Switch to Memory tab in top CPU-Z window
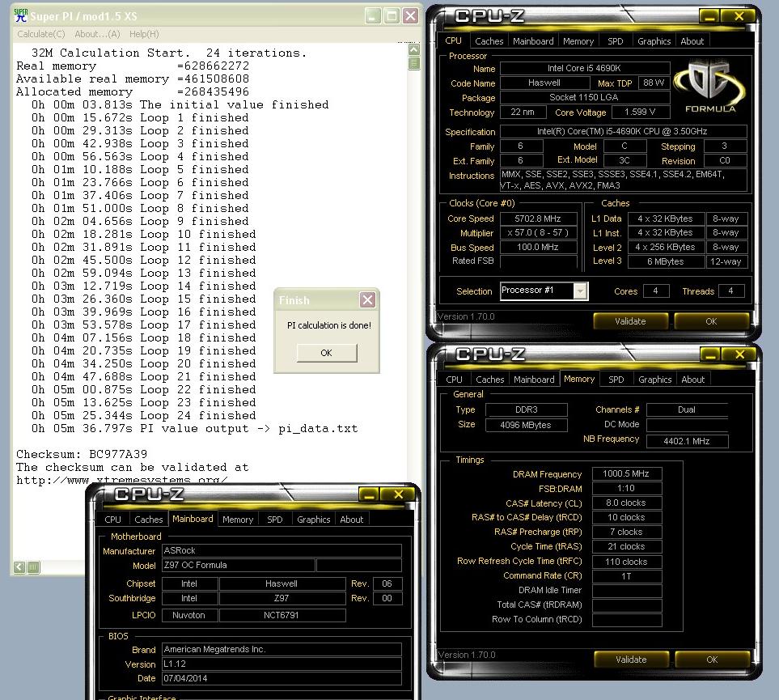The height and width of the screenshot is (700, 779). coord(578,41)
